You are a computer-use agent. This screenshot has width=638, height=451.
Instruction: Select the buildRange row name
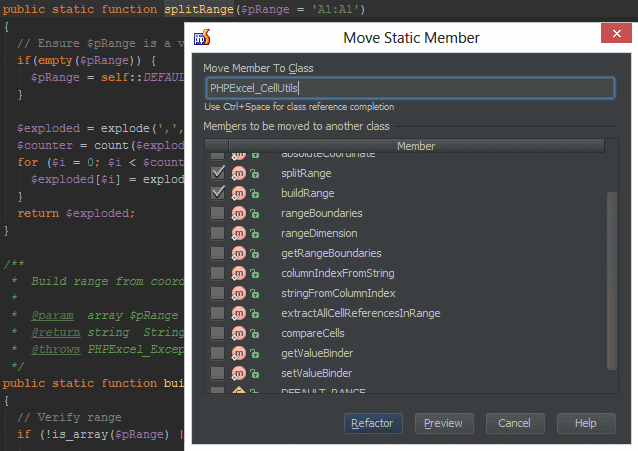pyautogui.click(x=308, y=193)
